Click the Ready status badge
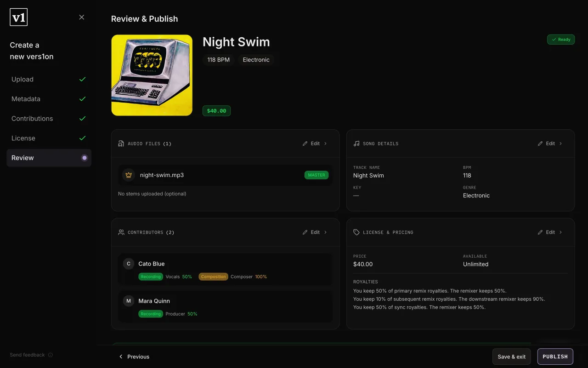This screenshot has height=368, width=588. (561, 40)
